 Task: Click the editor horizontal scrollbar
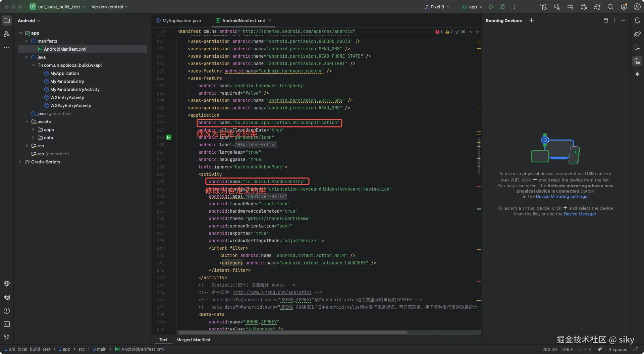pos(292,333)
